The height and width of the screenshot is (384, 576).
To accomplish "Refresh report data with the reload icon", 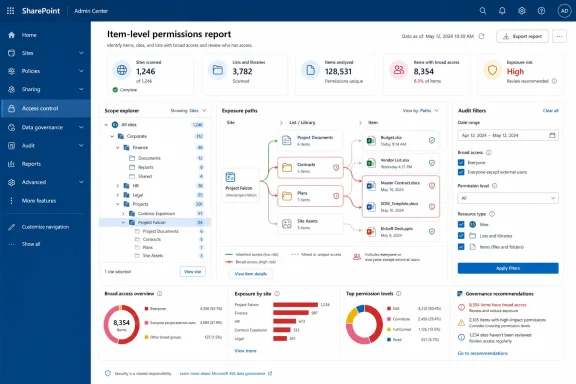I will coord(482,36).
